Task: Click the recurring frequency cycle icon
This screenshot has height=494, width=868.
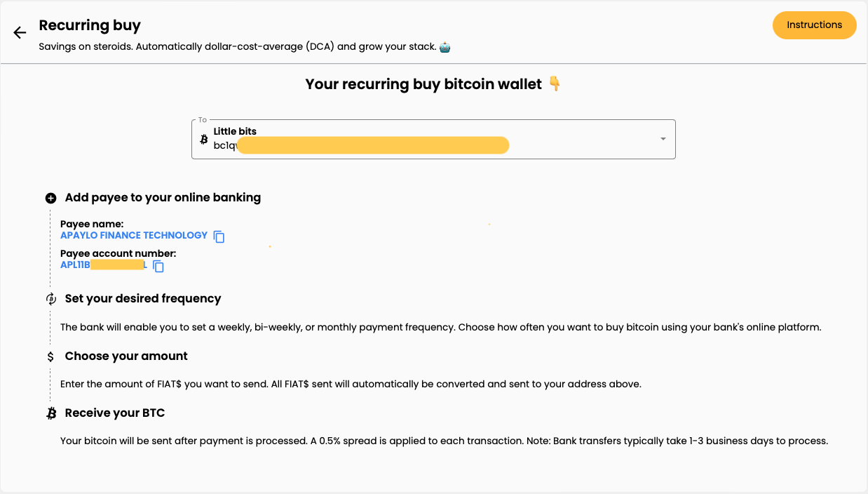Action: tap(50, 299)
